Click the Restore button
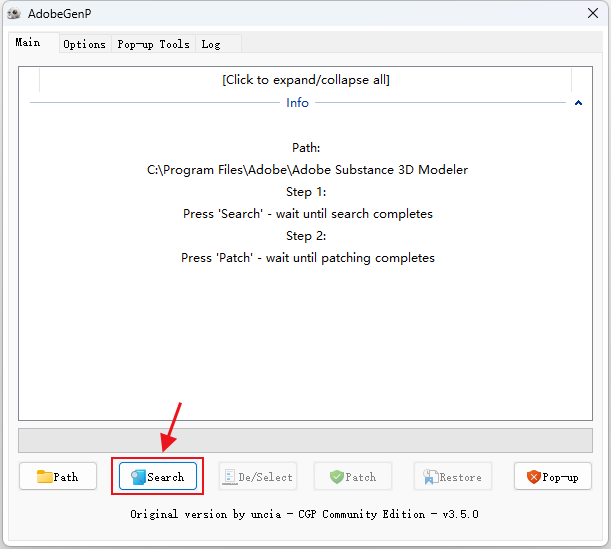Image resolution: width=611 pixels, height=549 pixels. point(453,476)
